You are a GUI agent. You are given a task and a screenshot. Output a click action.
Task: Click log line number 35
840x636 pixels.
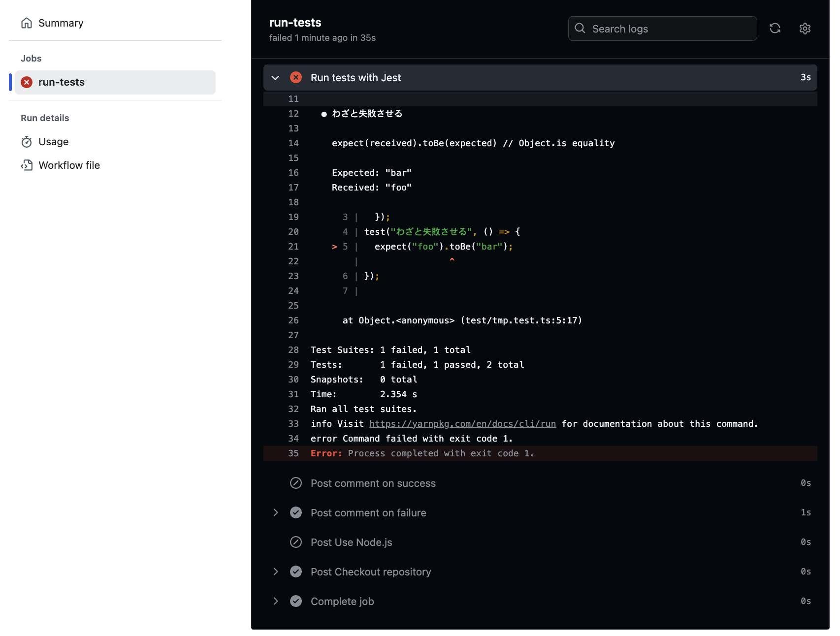(293, 453)
